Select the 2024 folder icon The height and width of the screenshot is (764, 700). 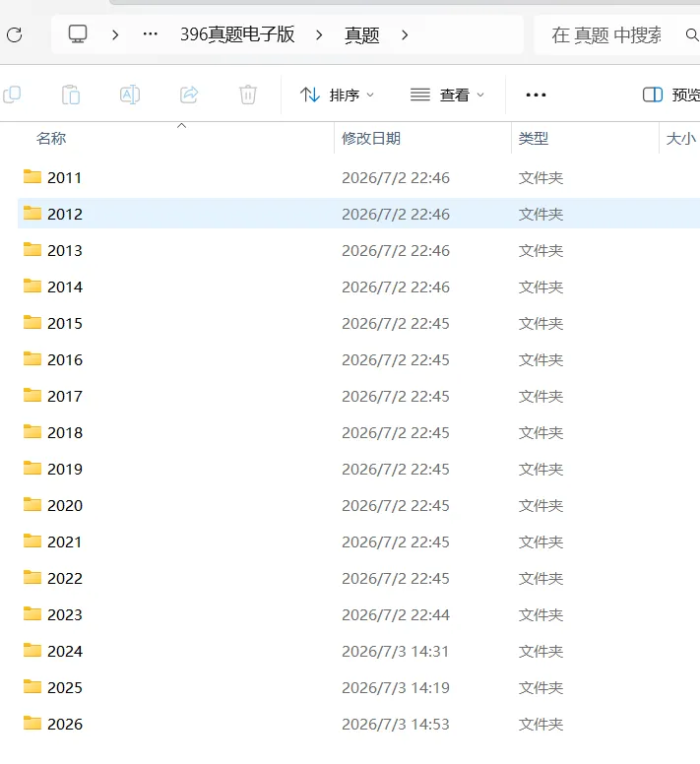coord(32,650)
